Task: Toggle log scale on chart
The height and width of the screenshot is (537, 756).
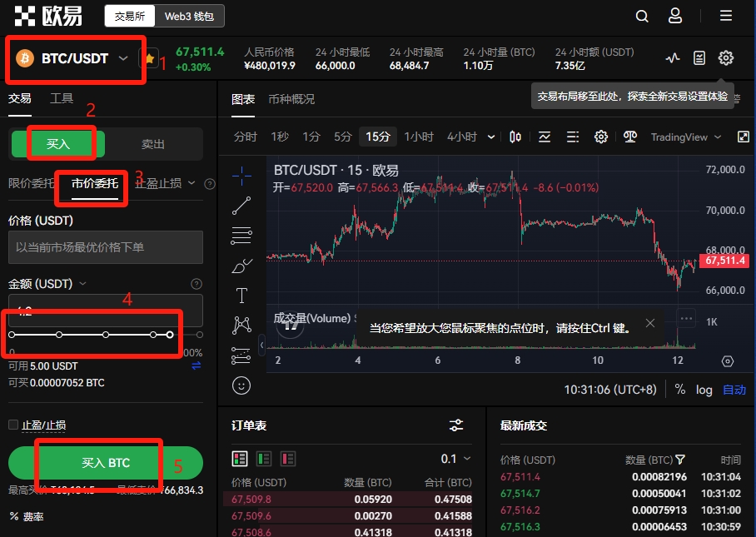Action: pyautogui.click(x=704, y=390)
